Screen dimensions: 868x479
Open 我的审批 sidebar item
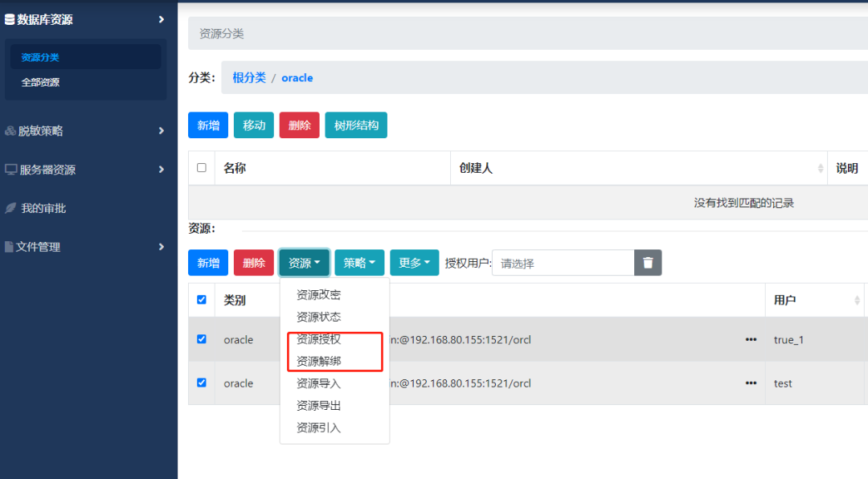click(x=43, y=208)
